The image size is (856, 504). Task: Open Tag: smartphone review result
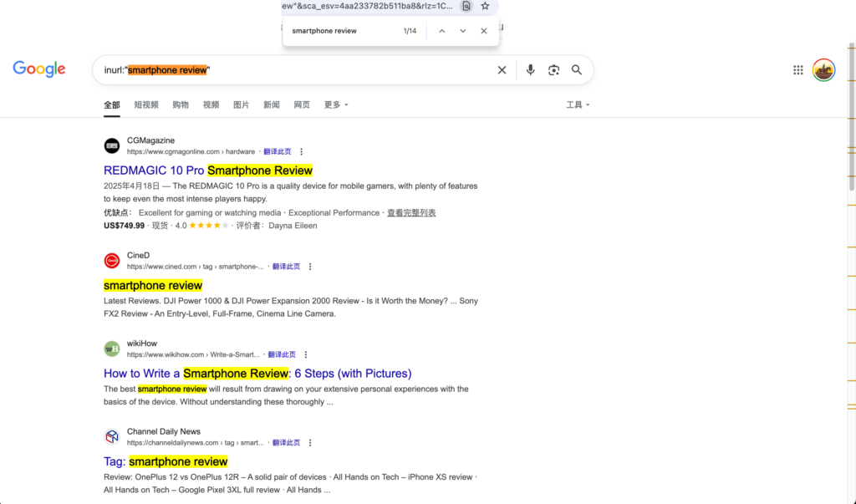coord(166,461)
